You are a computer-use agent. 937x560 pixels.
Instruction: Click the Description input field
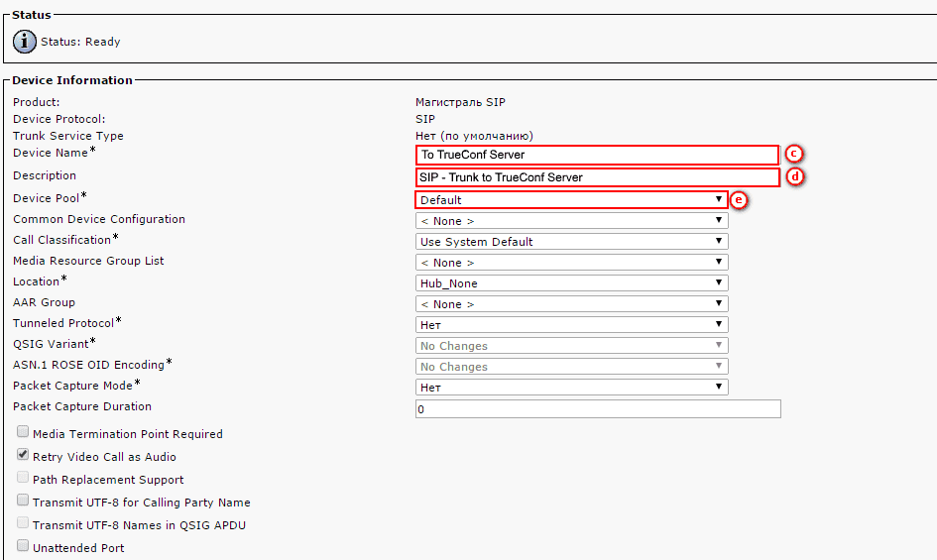point(598,177)
